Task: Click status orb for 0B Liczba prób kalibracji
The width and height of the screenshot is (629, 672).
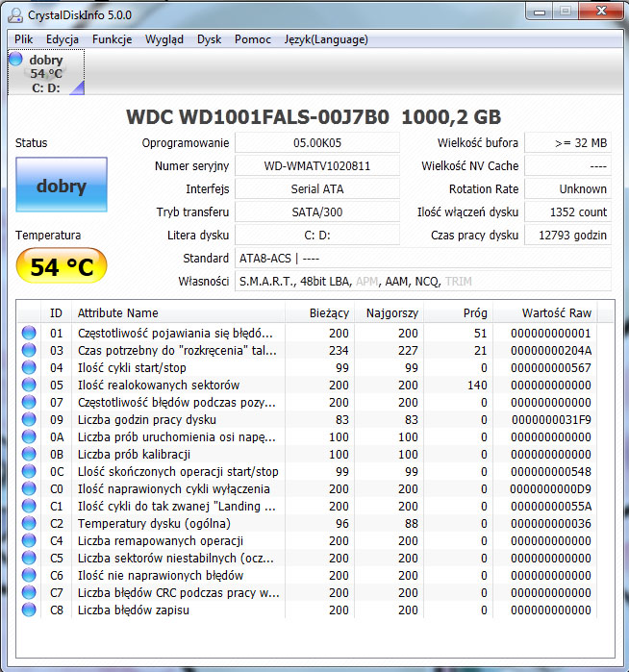Action: pyautogui.click(x=29, y=455)
